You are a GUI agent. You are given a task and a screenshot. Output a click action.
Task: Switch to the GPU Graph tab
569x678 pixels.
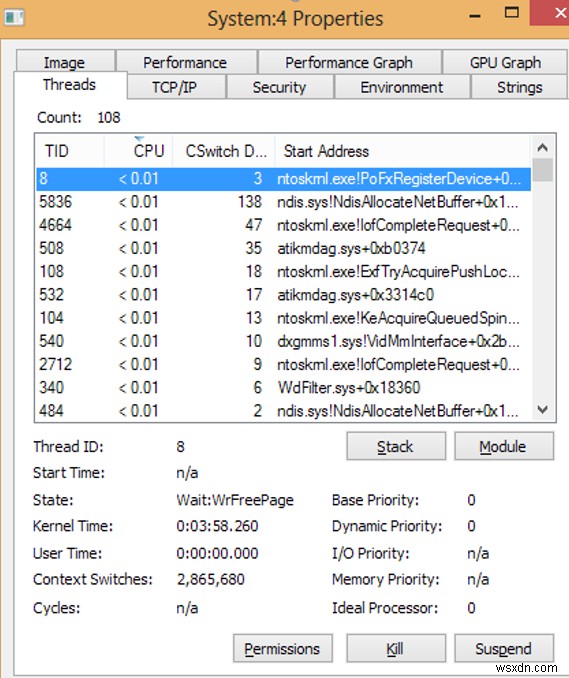click(505, 62)
